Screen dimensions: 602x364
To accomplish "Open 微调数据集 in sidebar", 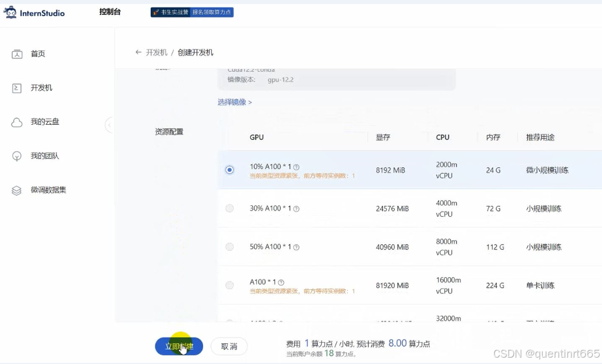I will tap(48, 190).
